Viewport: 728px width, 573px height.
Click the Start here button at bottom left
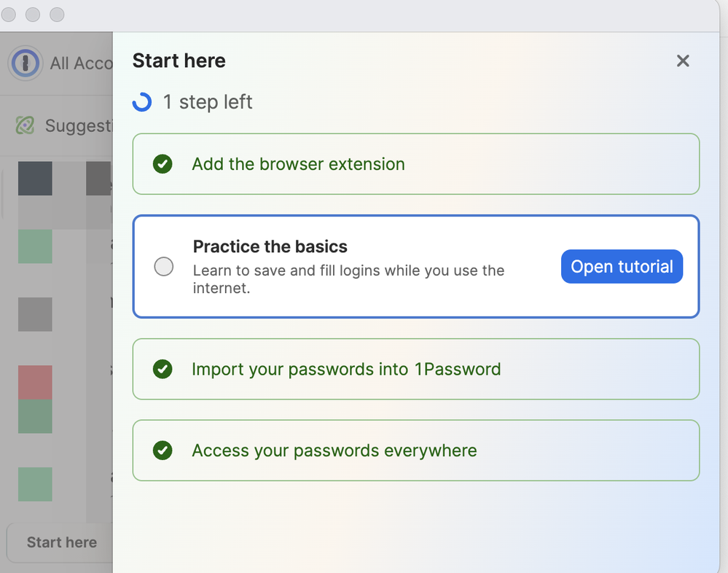(61, 542)
